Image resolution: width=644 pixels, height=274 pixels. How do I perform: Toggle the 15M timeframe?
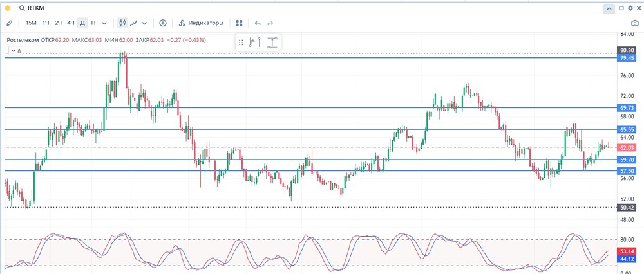pos(31,23)
